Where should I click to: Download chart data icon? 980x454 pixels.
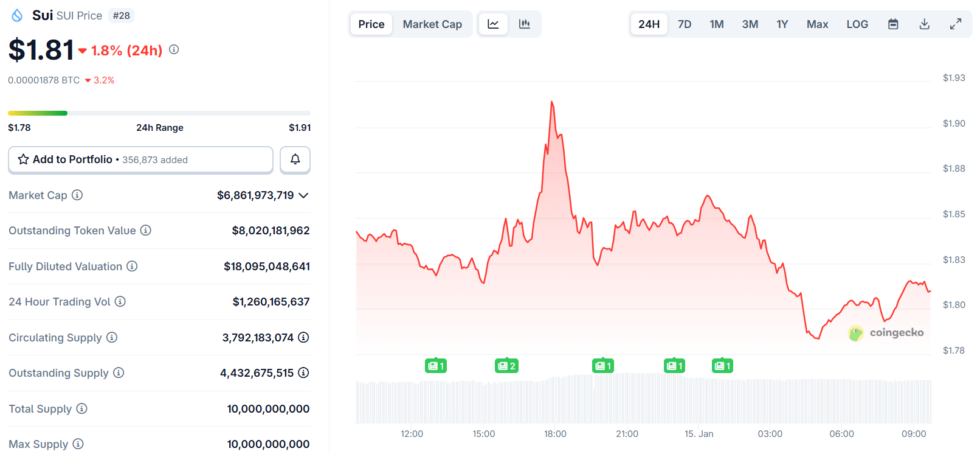click(924, 24)
